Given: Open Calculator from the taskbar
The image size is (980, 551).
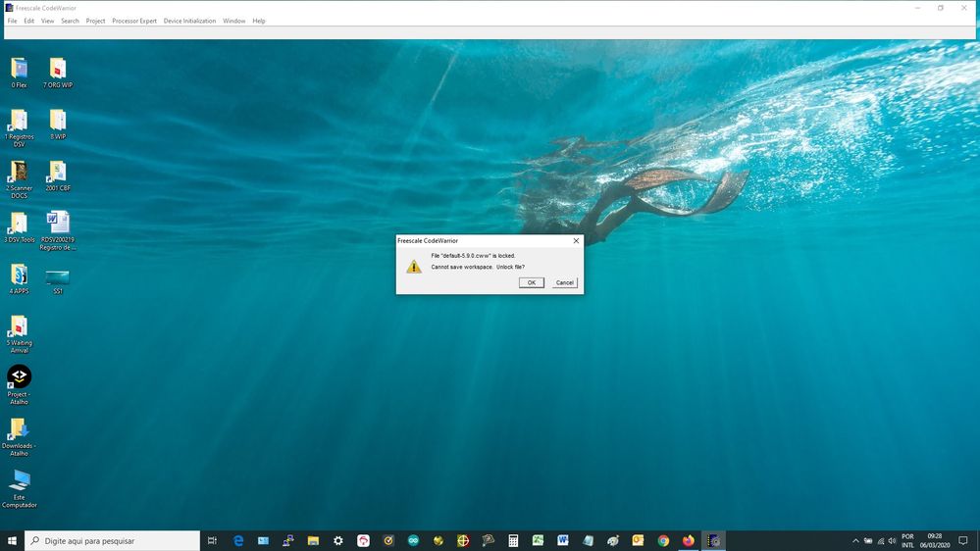Looking at the screenshot, I should coord(513,540).
